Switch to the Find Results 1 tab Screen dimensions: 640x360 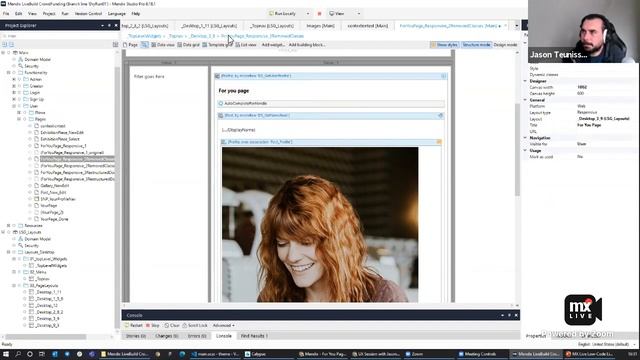coord(254,336)
